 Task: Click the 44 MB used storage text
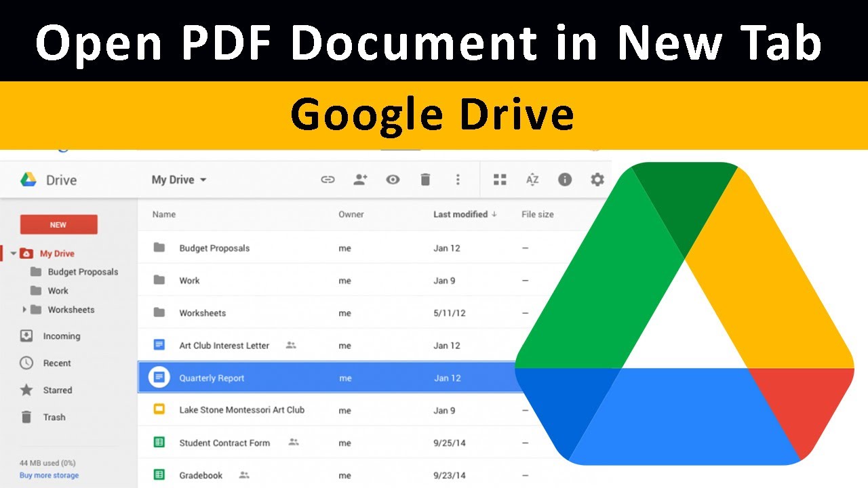click(x=47, y=463)
